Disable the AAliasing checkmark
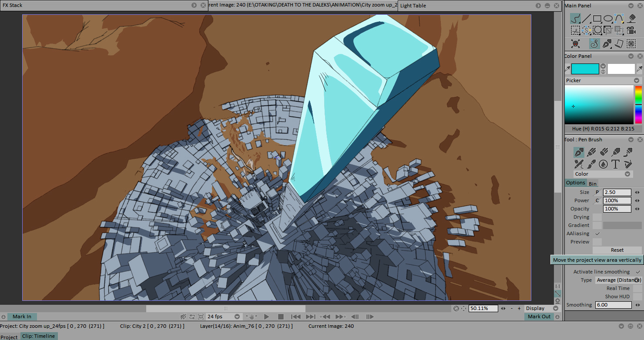 click(597, 233)
